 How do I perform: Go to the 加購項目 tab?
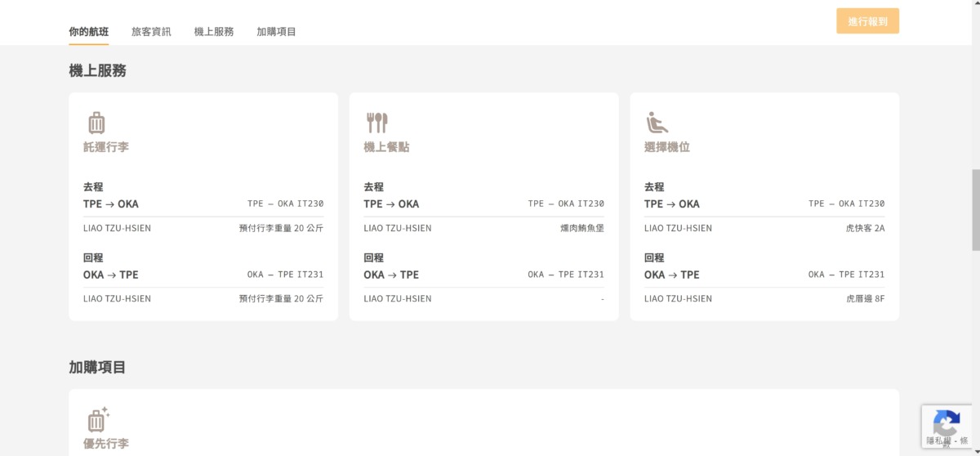tap(276, 32)
